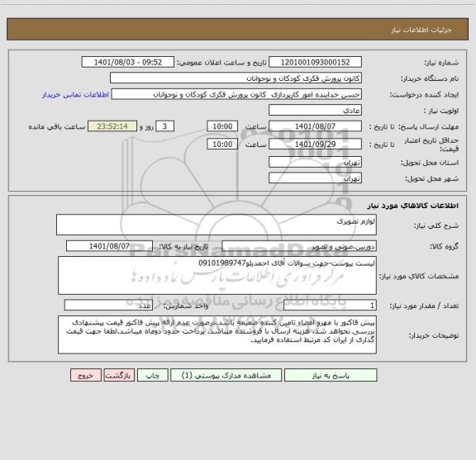
Task: Click the 'شهر محل تحویل:' label
Action: pyautogui.click(x=432, y=178)
